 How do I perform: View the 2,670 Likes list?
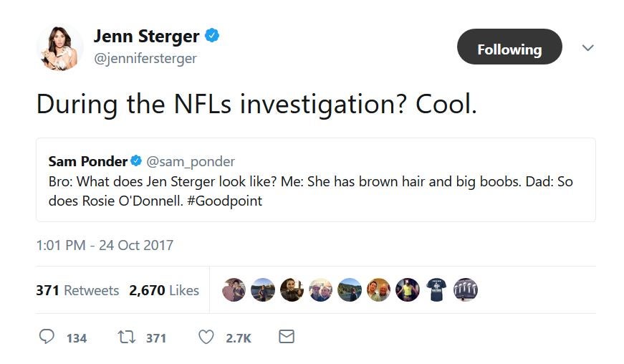click(164, 290)
